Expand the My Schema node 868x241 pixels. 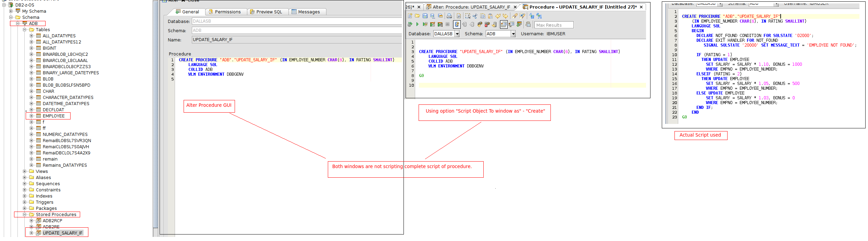tap(11, 11)
